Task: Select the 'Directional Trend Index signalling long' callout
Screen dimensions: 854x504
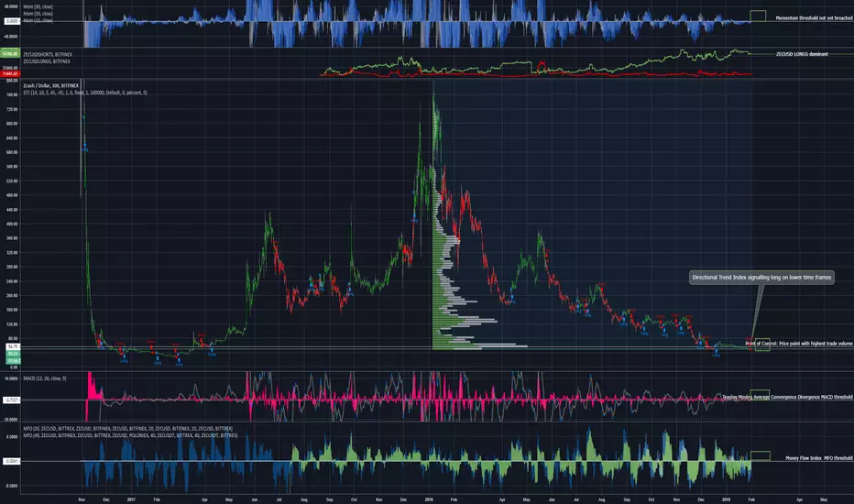Action: (x=761, y=278)
